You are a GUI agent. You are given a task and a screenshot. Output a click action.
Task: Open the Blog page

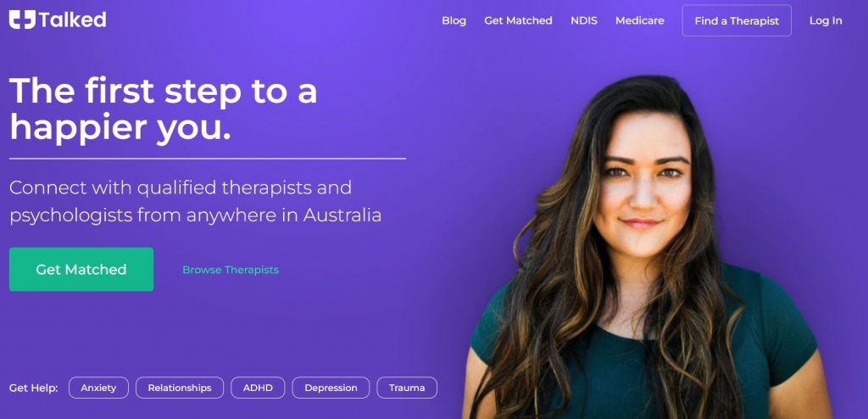[454, 20]
